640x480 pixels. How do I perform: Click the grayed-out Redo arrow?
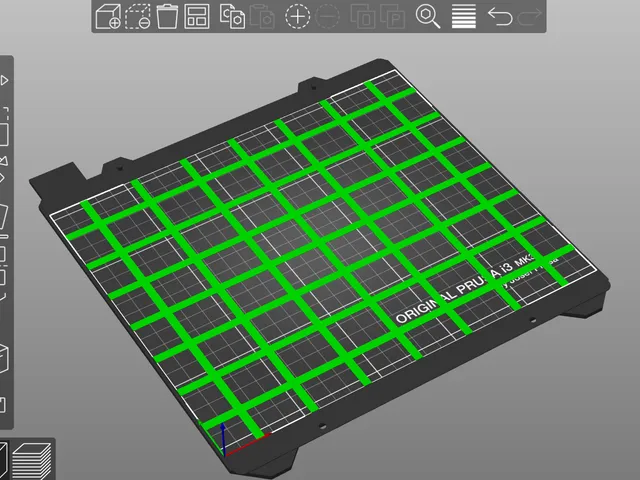point(529,16)
